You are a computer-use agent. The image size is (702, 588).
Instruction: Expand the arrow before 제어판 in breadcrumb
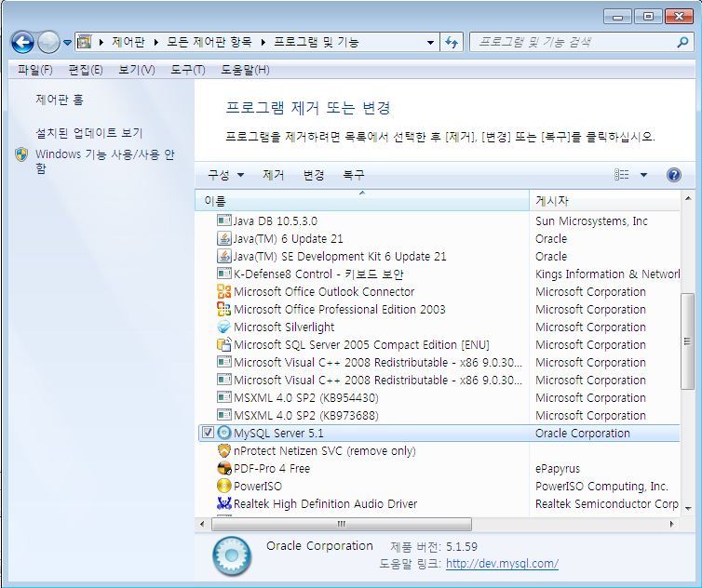click(101, 42)
